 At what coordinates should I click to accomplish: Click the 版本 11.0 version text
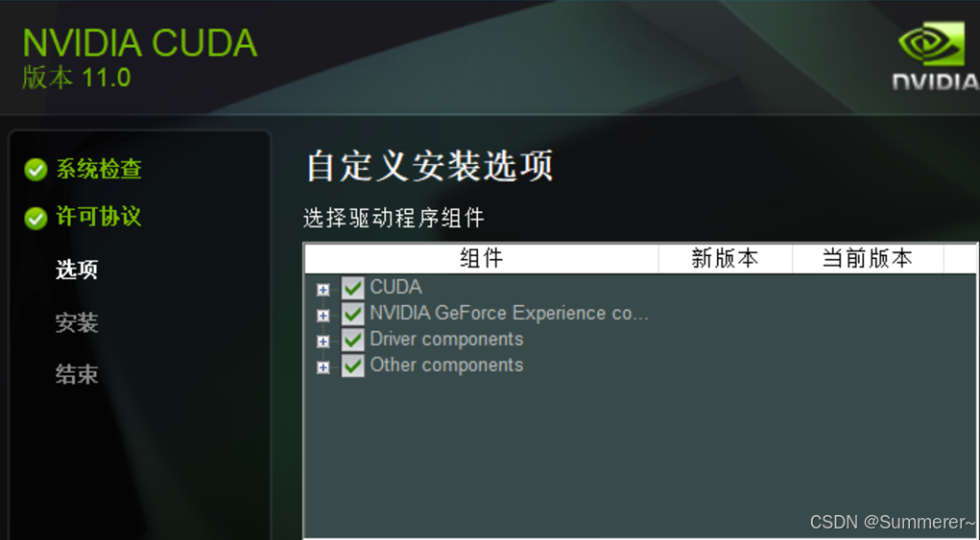pyautogui.click(x=76, y=78)
